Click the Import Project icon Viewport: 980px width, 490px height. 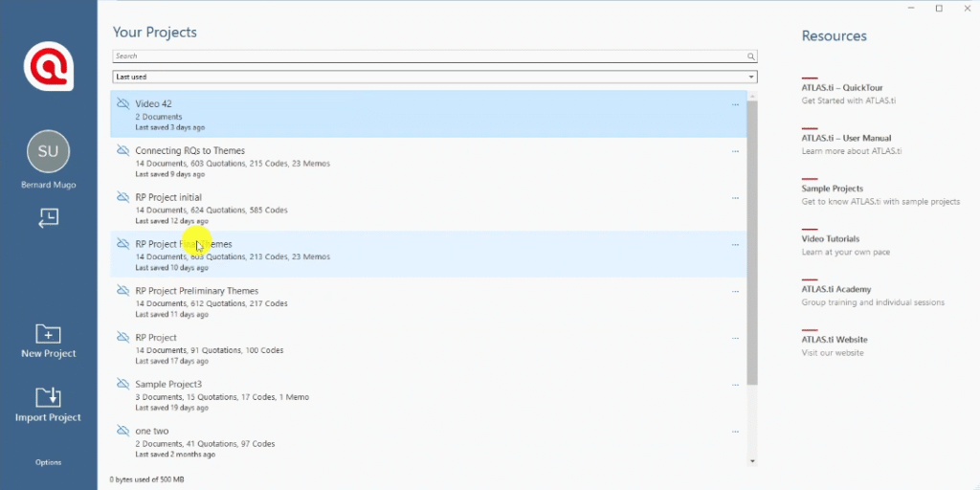click(x=48, y=397)
